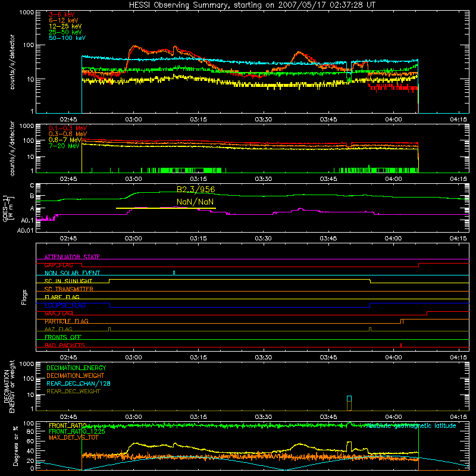This screenshot has width=476, height=476.
Task: Select the FRONTS_OFF flag label
Action: point(63,337)
